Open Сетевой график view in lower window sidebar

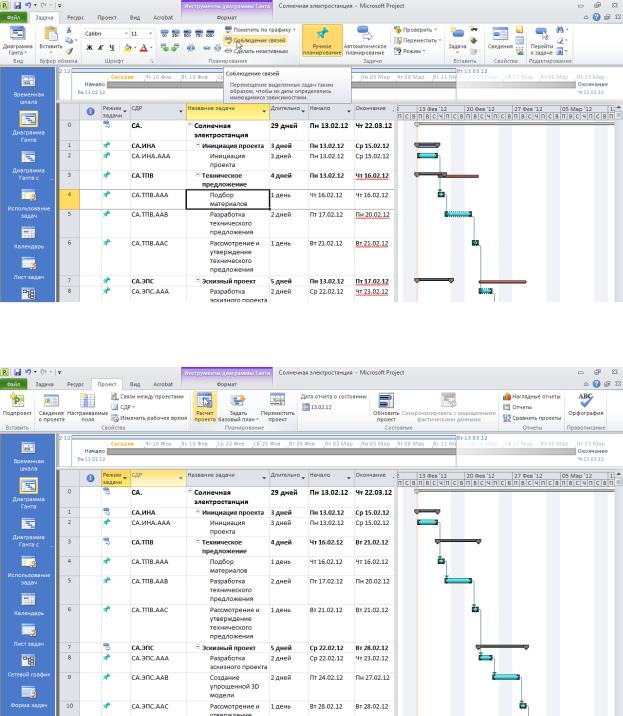28,665
